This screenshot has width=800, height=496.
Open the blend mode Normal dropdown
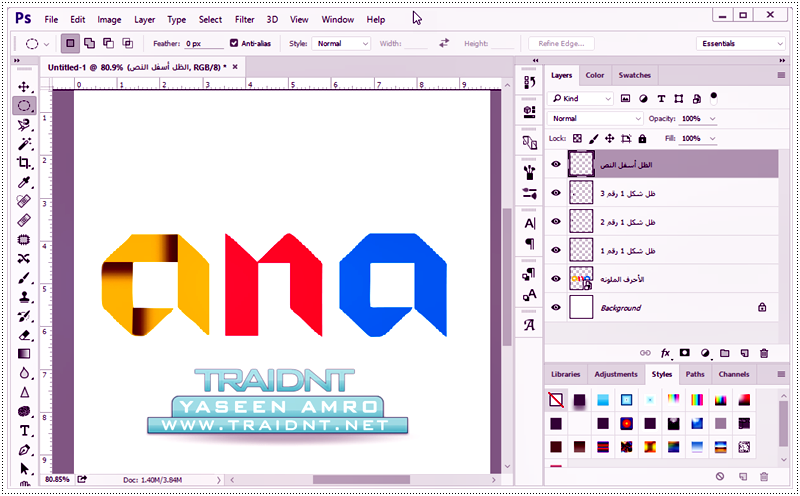click(595, 118)
